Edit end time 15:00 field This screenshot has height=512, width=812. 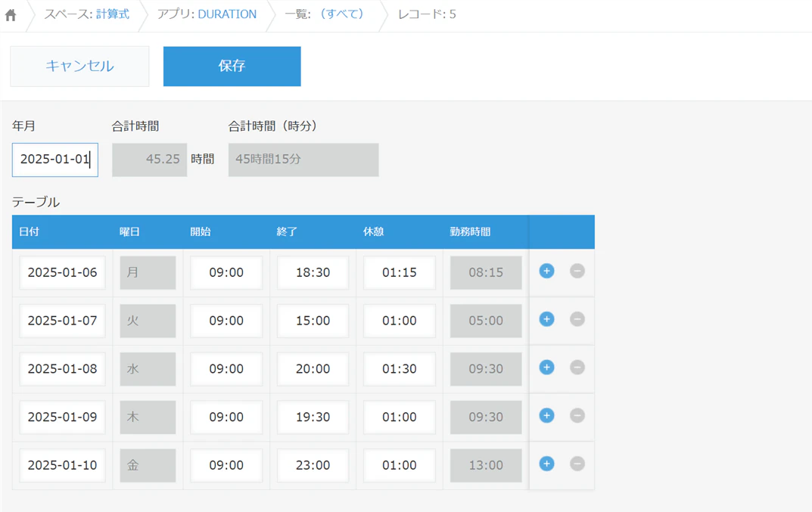313,321
